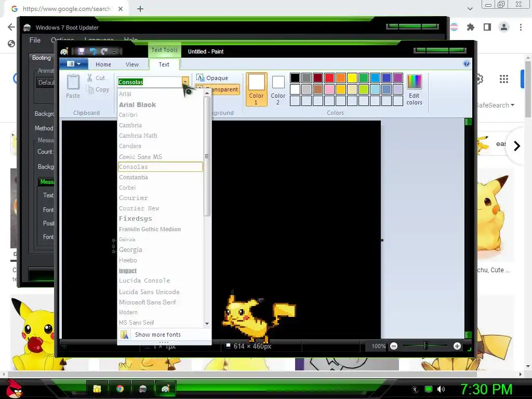Open the Chrome profile avatar

504,27
